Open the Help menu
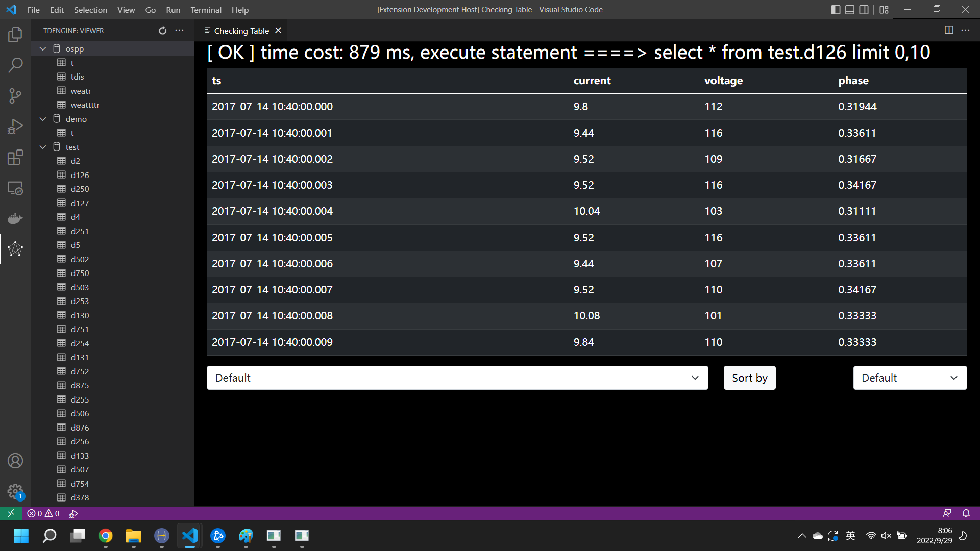 (x=240, y=10)
